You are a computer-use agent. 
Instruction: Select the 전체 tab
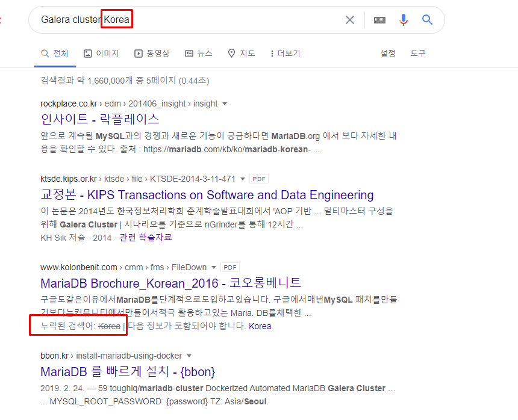pyautogui.click(x=55, y=54)
